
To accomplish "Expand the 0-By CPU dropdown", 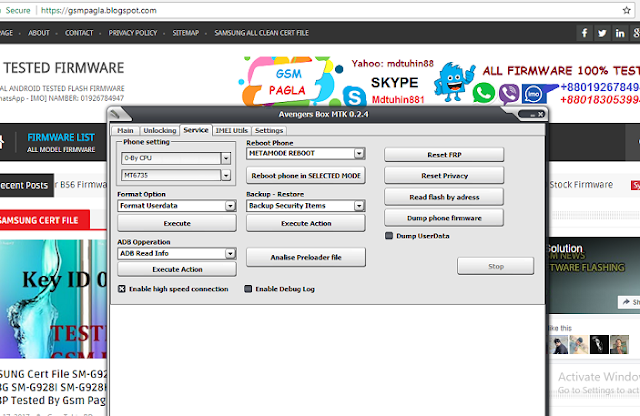I will tap(226, 158).
